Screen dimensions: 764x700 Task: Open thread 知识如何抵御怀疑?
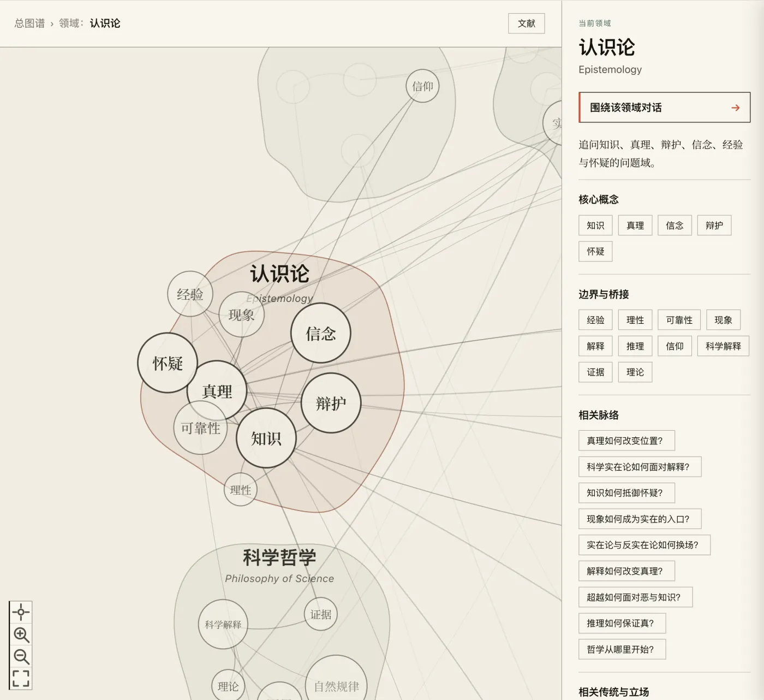627,493
